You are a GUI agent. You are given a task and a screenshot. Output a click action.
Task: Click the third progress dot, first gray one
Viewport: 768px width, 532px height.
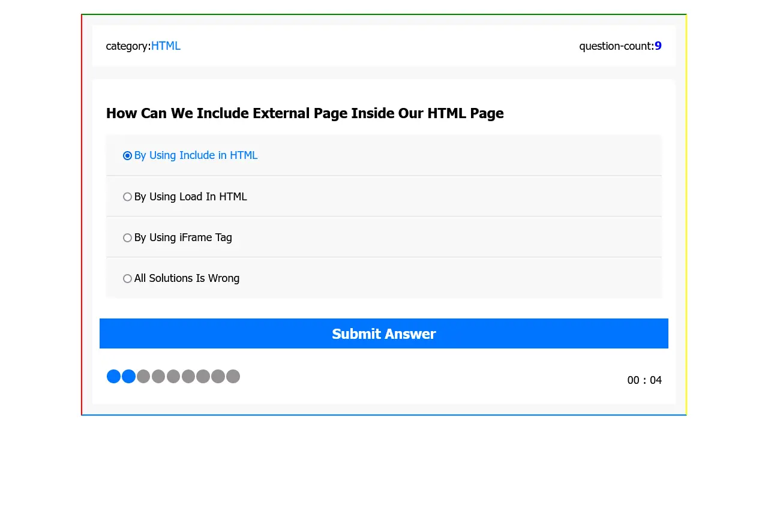143,377
